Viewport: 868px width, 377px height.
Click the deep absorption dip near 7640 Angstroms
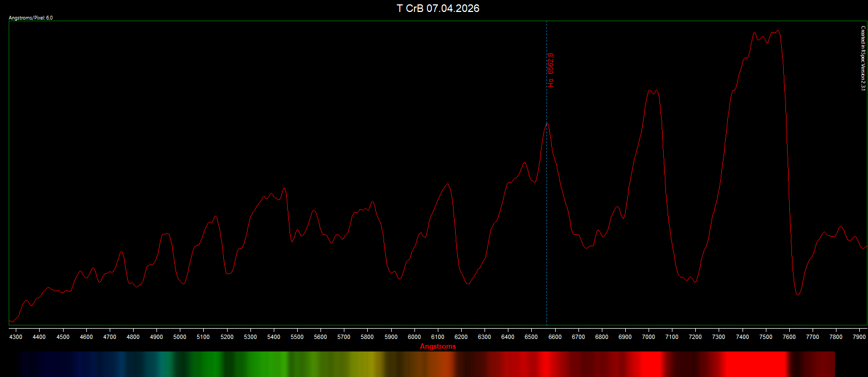(x=798, y=294)
